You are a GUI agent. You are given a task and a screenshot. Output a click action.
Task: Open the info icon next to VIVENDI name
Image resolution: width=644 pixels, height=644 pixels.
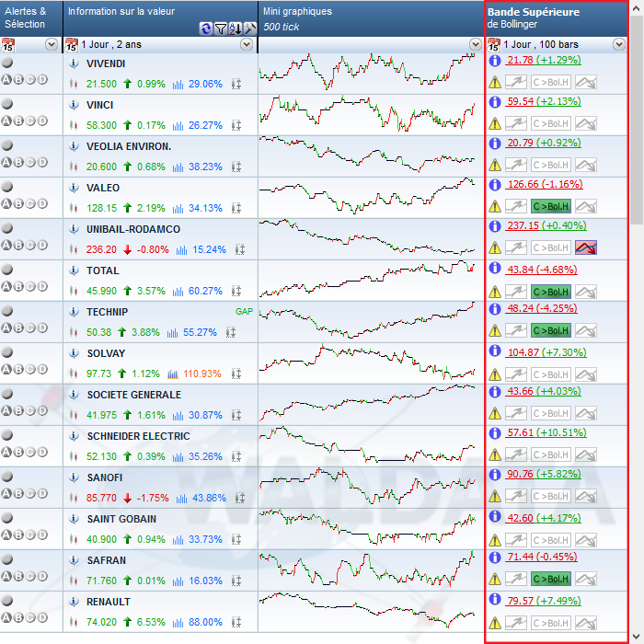[74, 63]
